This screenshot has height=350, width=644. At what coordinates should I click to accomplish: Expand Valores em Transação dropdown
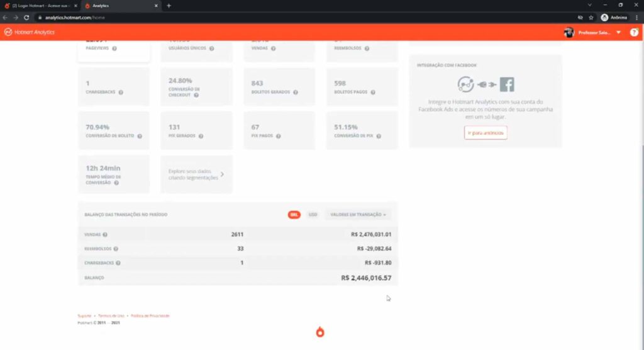(x=358, y=215)
